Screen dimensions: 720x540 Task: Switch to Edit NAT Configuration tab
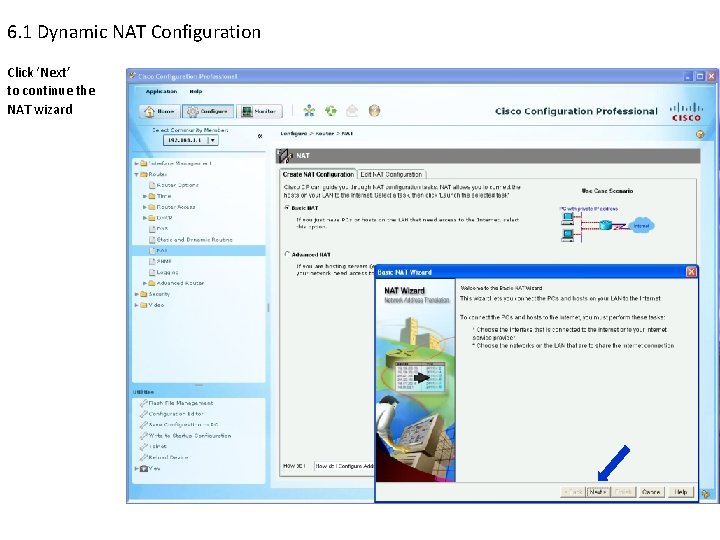[x=391, y=174]
